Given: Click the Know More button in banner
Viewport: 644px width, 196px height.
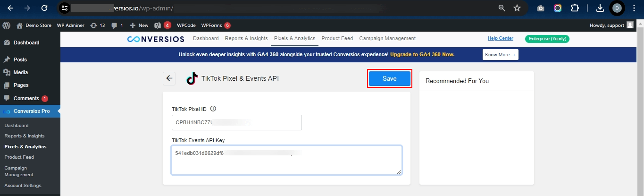Looking at the screenshot, I should click(501, 55).
